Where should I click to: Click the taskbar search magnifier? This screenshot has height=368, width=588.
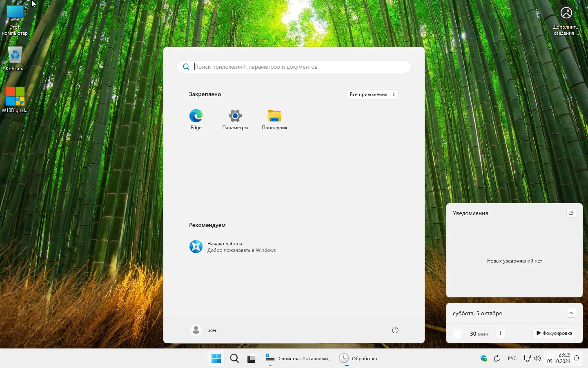pos(234,359)
